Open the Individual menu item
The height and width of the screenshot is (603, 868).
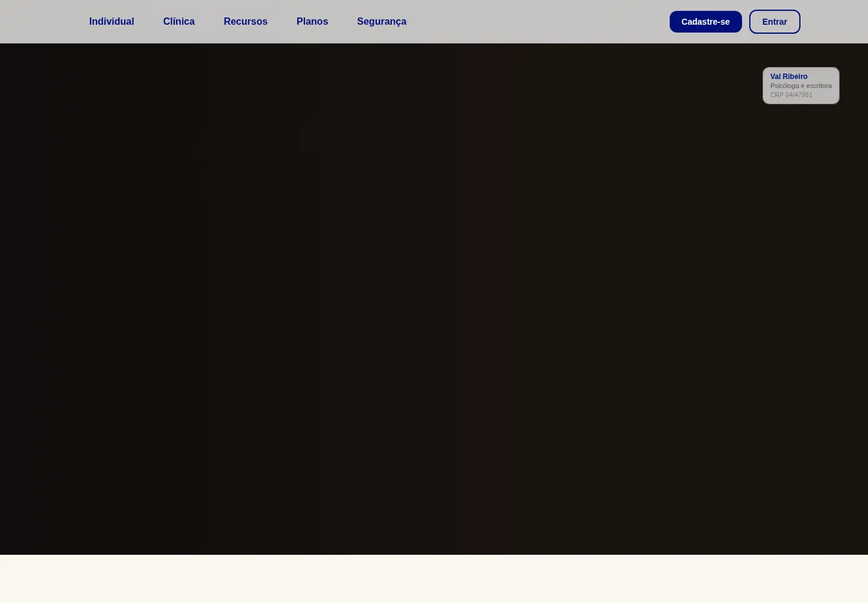(x=112, y=22)
